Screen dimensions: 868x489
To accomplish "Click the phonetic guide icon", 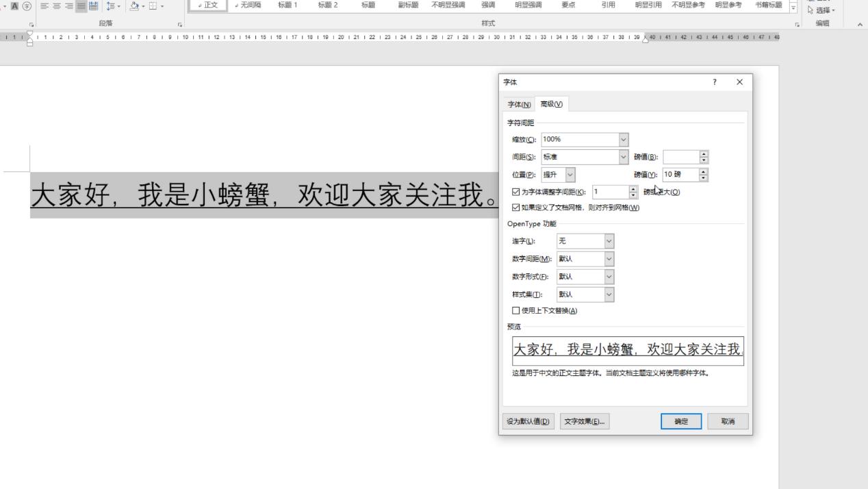I will pos(27,6).
